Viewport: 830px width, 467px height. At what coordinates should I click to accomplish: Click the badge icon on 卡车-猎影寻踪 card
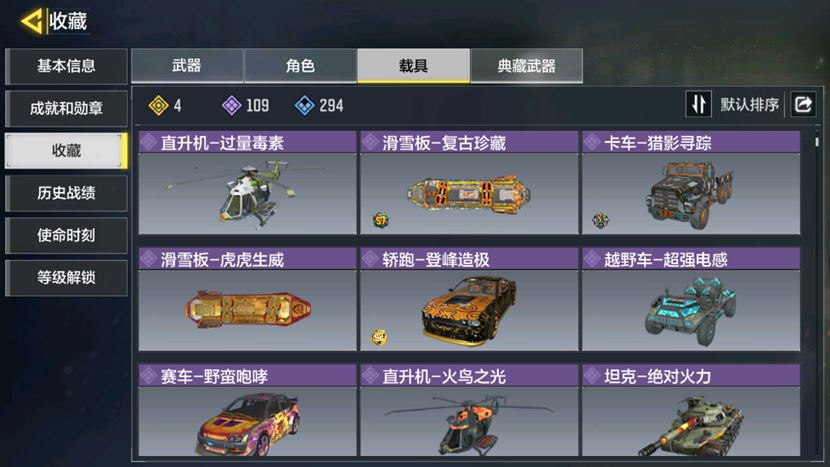tap(600, 220)
